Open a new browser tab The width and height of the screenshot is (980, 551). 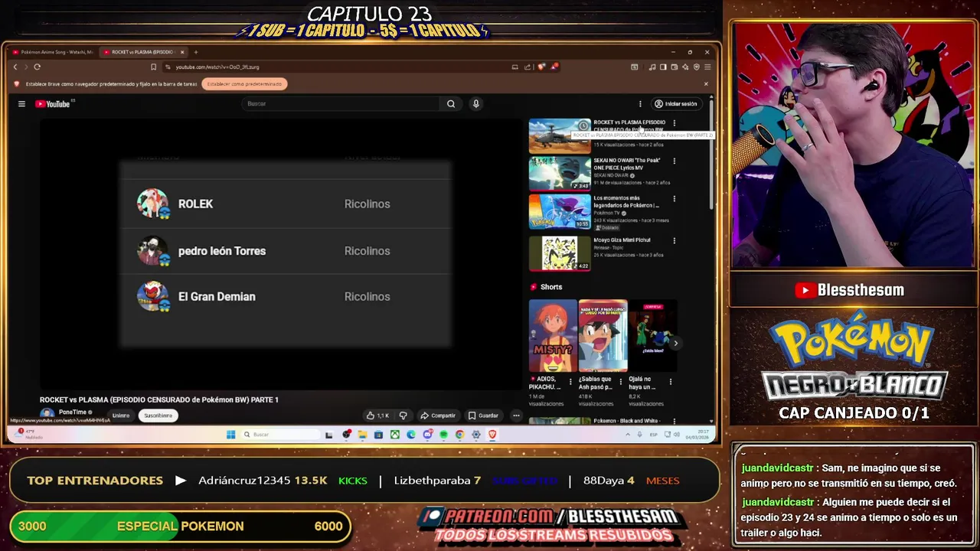(196, 52)
